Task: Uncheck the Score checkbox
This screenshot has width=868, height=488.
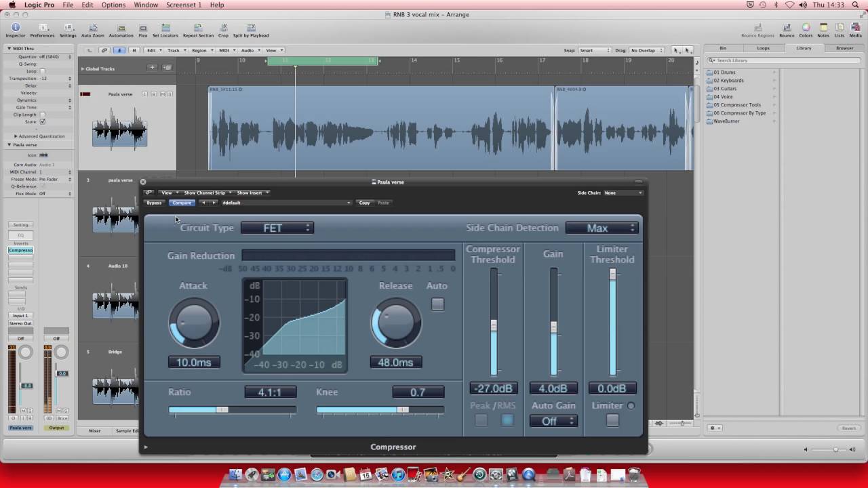Action: tap(43, 121)
